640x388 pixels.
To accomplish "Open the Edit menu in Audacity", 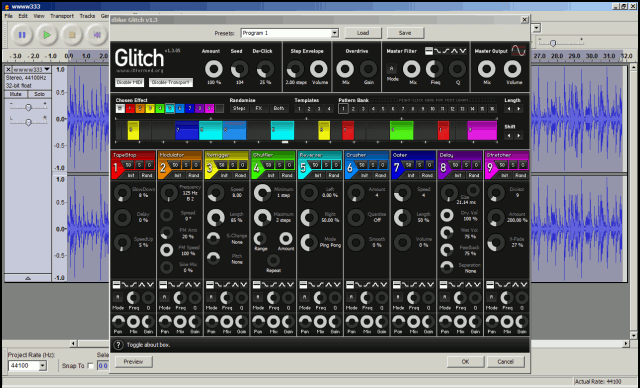I will (23, 16).
